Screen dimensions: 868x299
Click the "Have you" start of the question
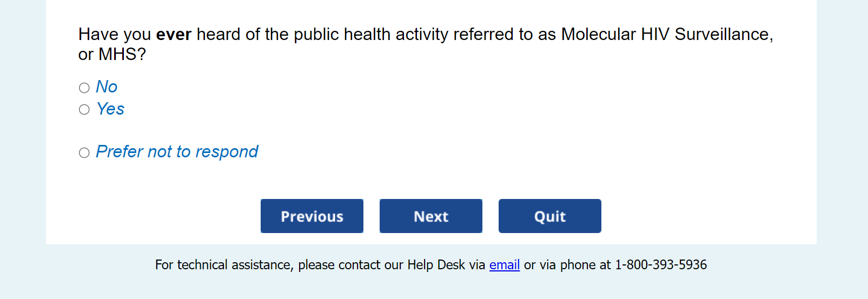point(115,35)
